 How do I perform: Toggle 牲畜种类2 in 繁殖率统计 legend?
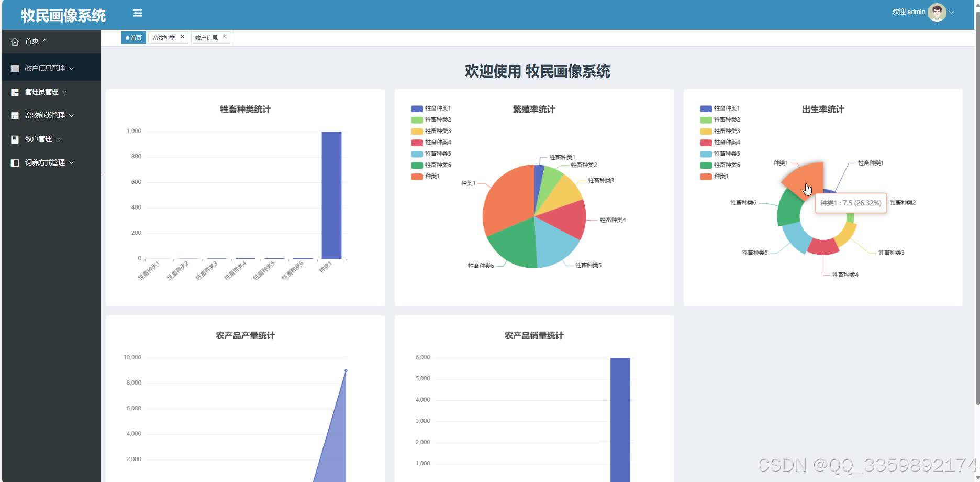pos(431,120)
